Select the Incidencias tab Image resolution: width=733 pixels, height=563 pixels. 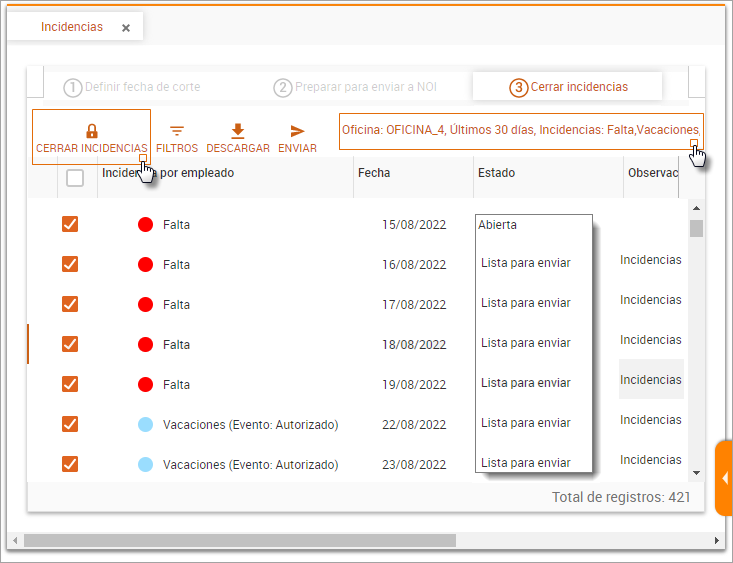pyautogui.click(x=72, y=27)
